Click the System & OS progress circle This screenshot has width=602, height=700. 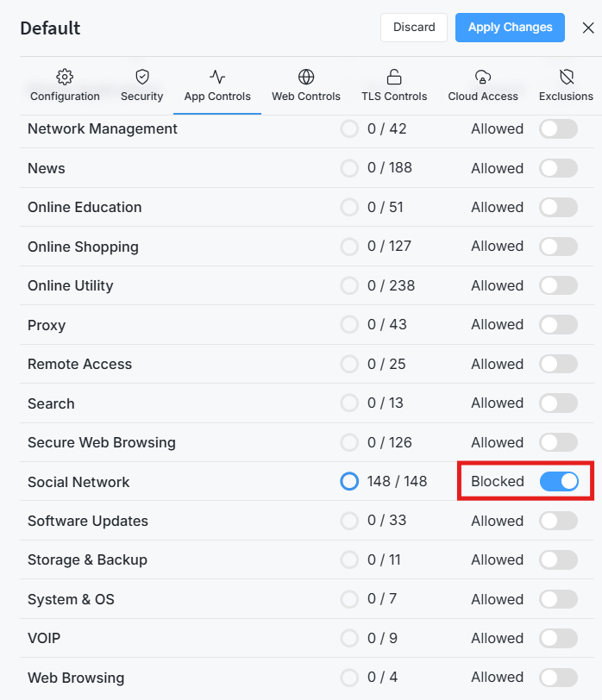[x=349, y=598]
